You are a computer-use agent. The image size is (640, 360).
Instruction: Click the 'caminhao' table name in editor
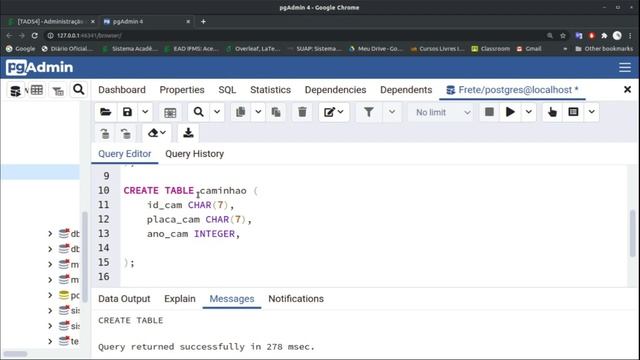tap(223, 191)
